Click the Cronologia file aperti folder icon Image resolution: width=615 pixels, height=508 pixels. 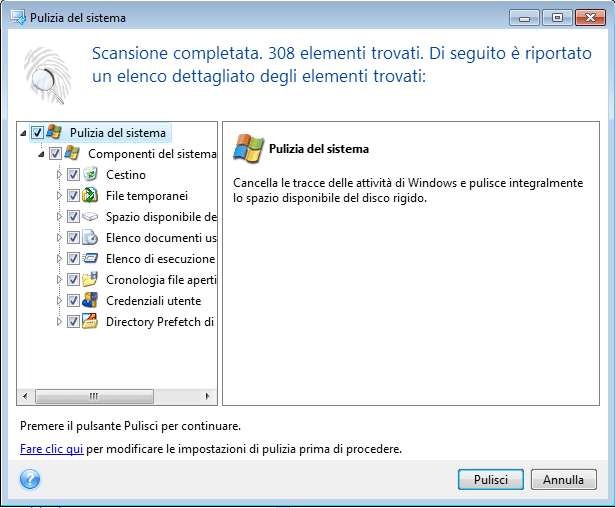(90, 280)
